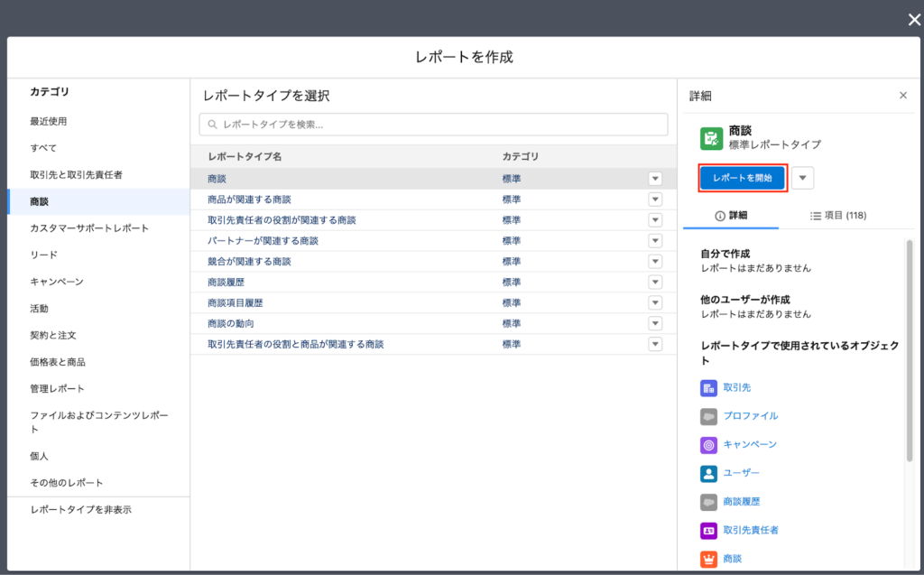
Task: Select 競合が関連する商談 report type
Action: tap(249, 261)
